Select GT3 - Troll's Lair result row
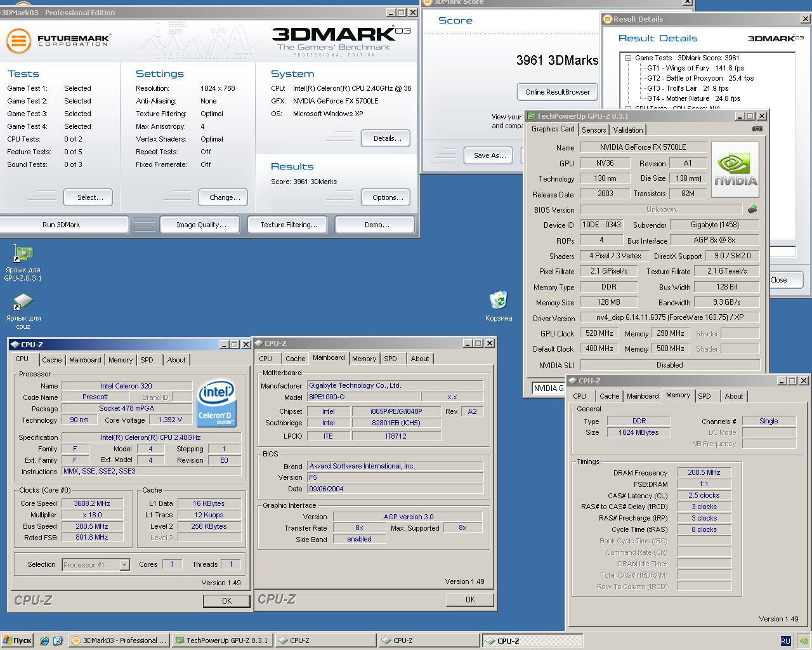The width and height of the screenshot is (812, 650). coord(688,88)
